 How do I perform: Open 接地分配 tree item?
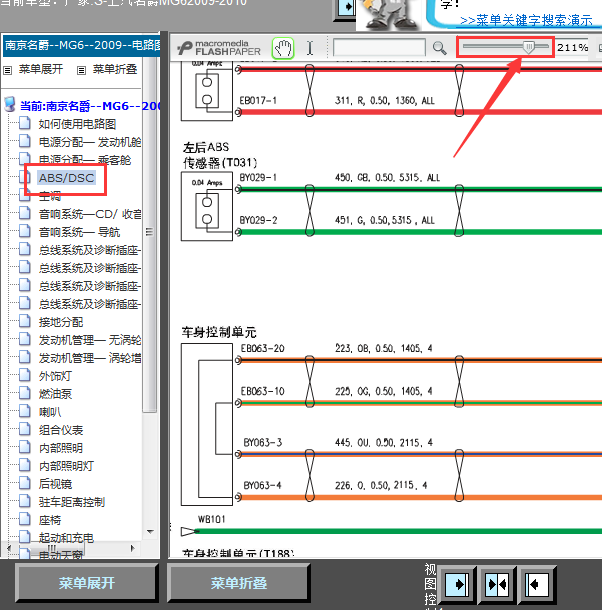(61, 322)
